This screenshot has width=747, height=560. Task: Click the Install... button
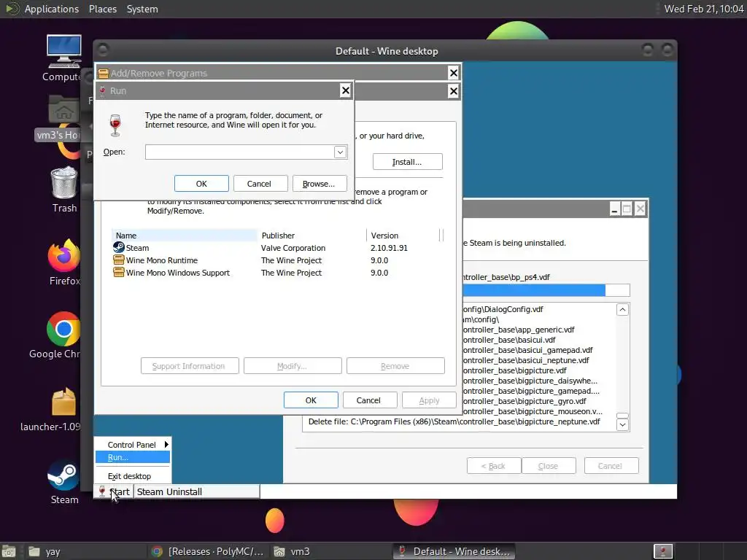click(x=407, y=162)
